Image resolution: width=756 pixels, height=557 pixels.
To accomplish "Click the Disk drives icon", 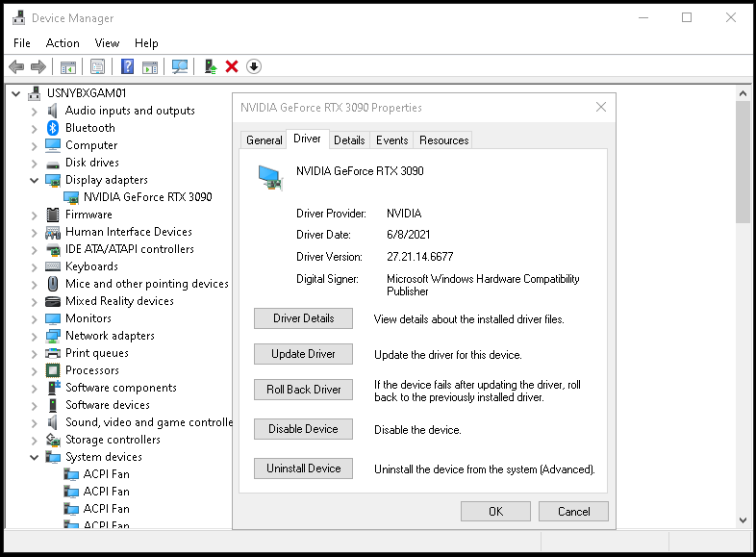I will [53, 164].
